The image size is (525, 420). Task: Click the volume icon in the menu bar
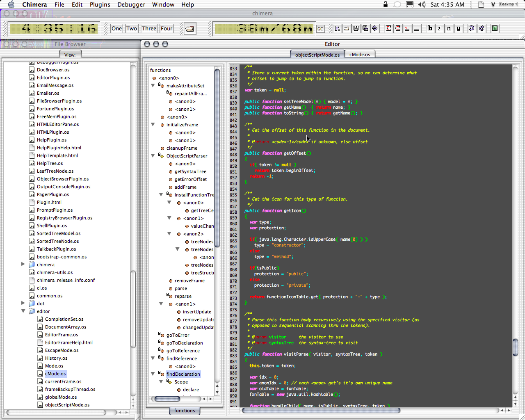click(x=422, y=5)
